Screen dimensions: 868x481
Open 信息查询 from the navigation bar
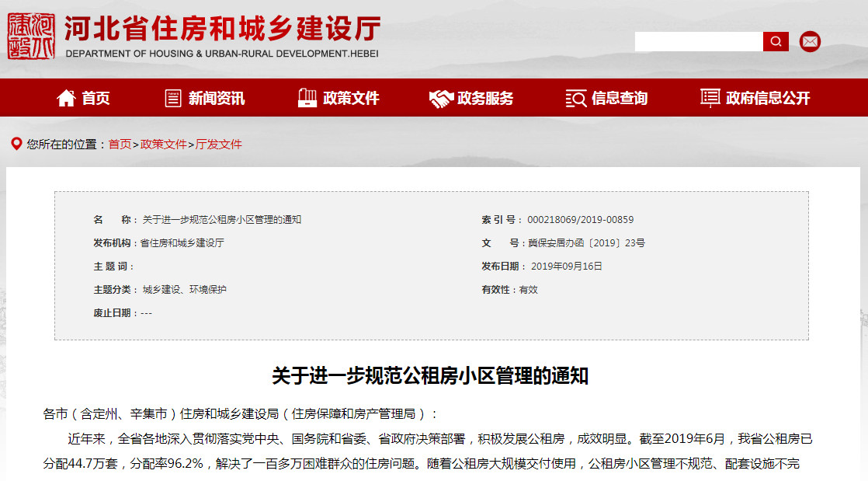[620, 98]
